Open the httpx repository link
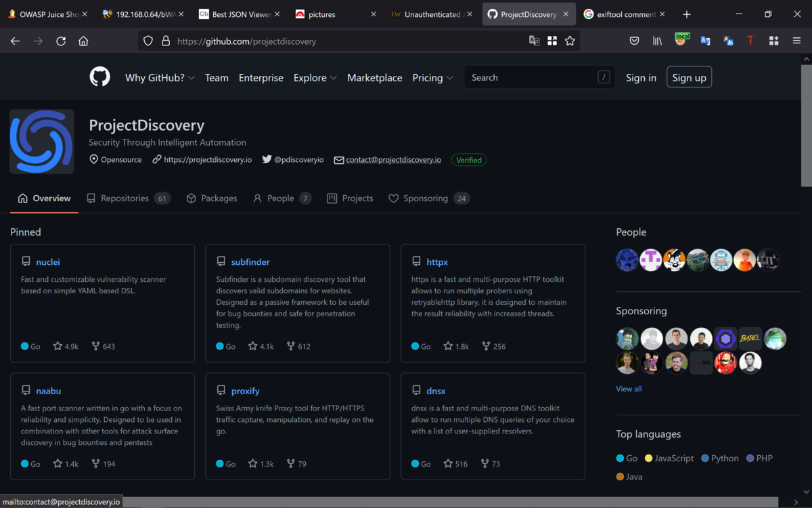The width and height of the screenshot is (812, 508). click(437, 261)
